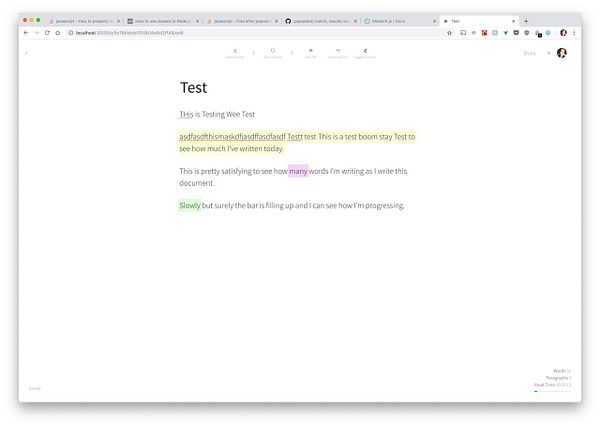Image resolution: width=600 pixels, height=427 pixels.
Task: Open the Chrome three-dot menu
Action: tap(574, 33)
